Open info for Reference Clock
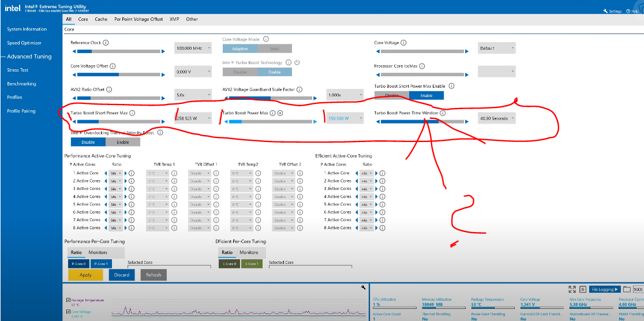 point(106,43)
